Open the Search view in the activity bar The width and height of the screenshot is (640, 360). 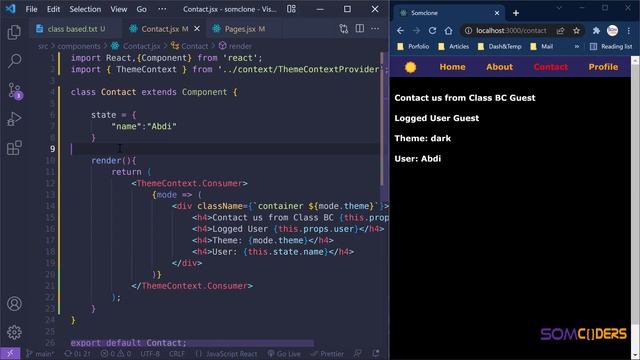[x=14, y=61]
